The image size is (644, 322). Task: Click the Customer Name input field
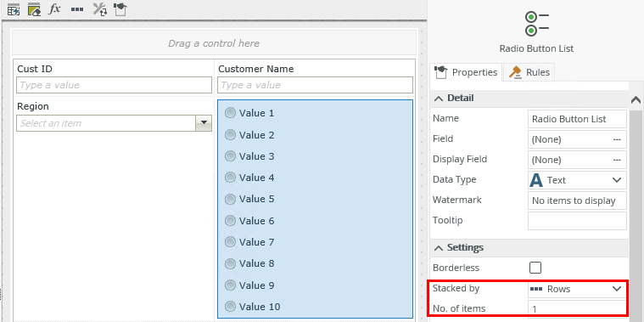coord(316,85)
